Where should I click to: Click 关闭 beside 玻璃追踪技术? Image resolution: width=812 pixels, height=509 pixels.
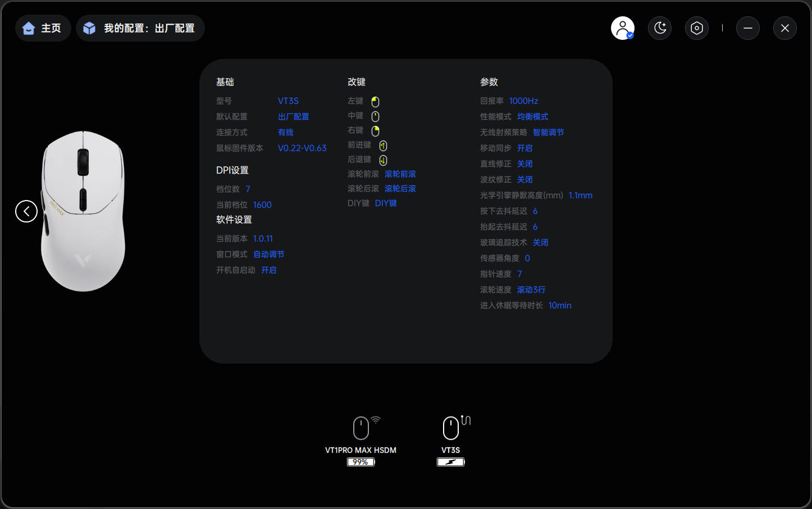pyautogui.click(x=541, y=243)
